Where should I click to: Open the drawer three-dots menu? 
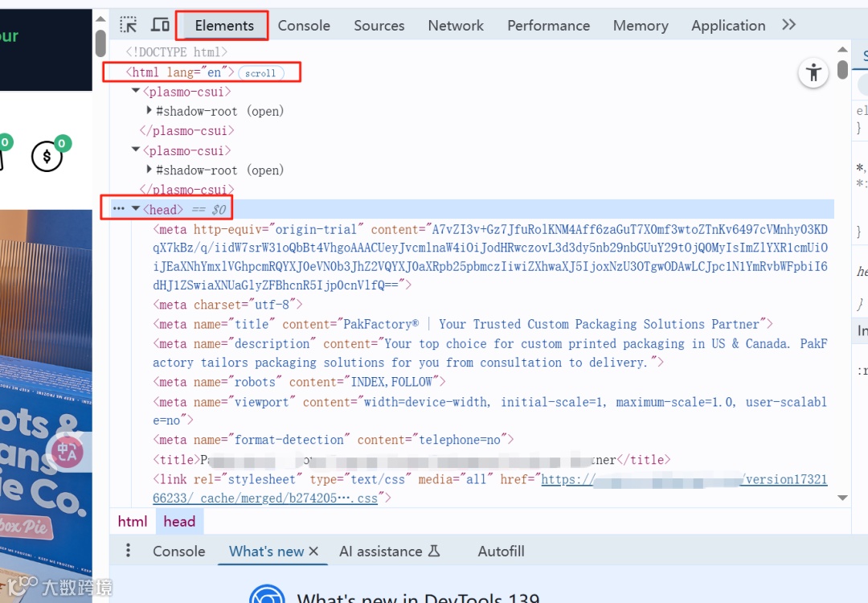tap(128, 551)
